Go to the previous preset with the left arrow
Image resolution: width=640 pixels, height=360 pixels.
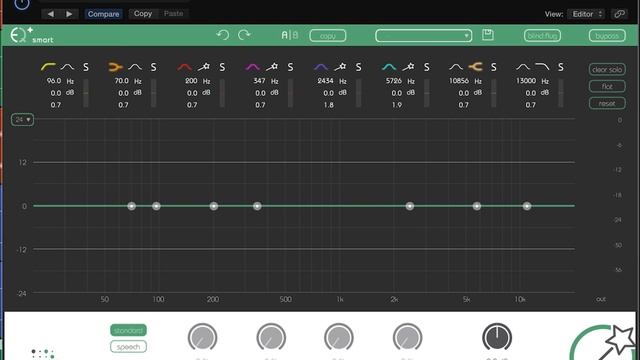tap(51, 14)
